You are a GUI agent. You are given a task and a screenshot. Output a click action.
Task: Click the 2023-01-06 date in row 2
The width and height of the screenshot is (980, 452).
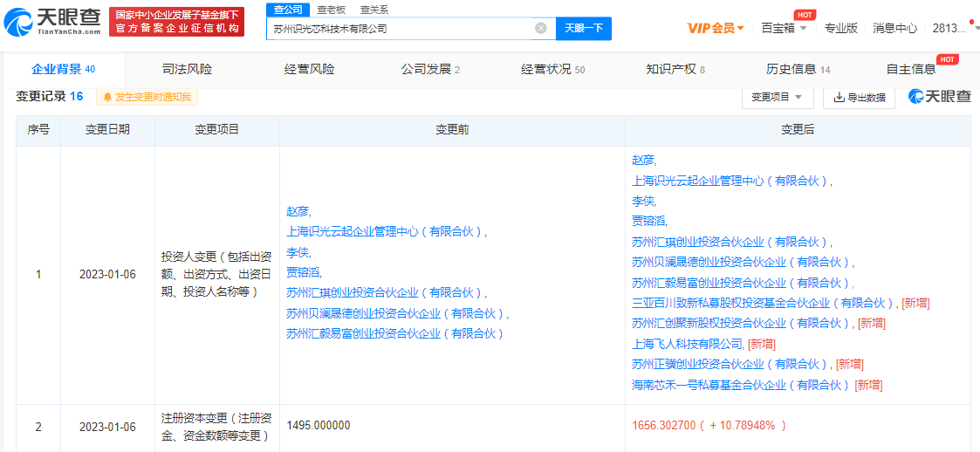107,427
